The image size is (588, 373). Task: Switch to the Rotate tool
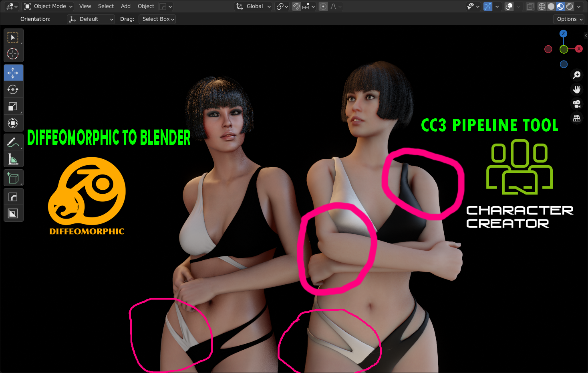(13, 89)
